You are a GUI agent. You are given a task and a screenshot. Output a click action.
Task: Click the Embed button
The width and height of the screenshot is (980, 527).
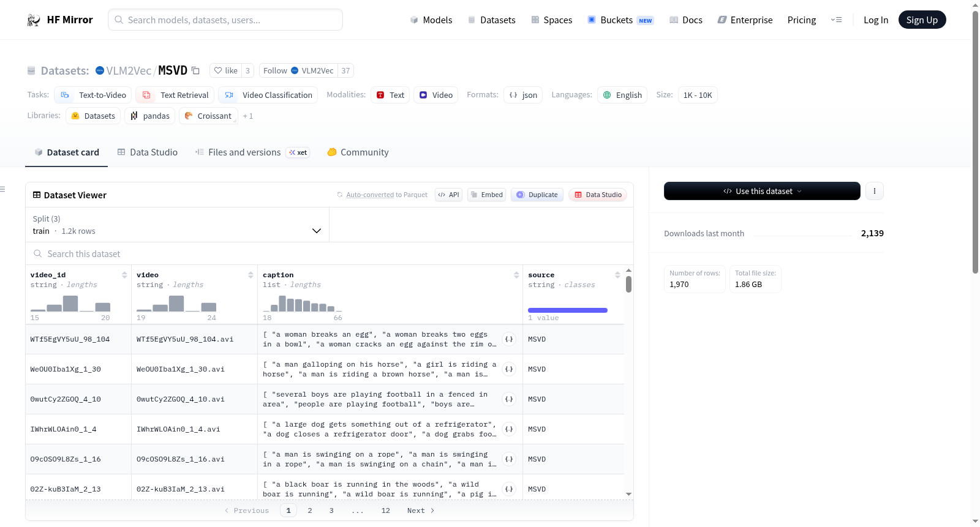486,195
